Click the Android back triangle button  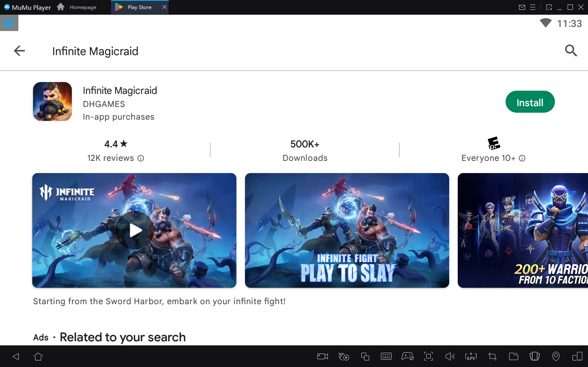pyautogui.click(x=16, y=356)
